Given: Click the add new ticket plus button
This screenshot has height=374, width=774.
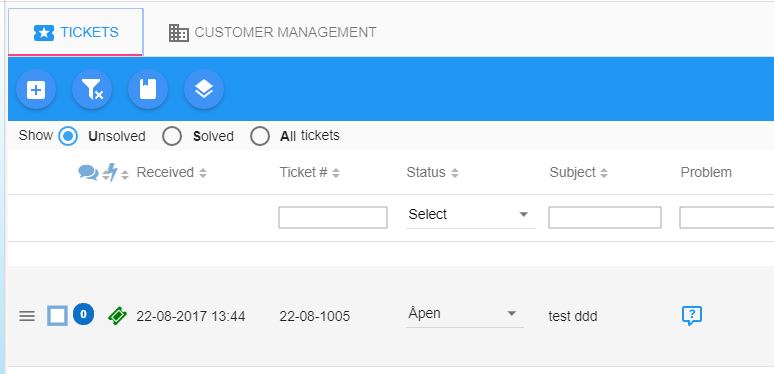Looking at the screenshot, I should (x=36, y=89).
